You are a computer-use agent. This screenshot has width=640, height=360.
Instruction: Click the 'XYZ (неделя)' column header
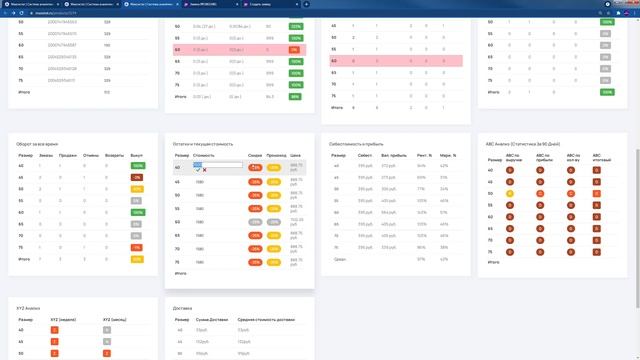tap(63, 320)
